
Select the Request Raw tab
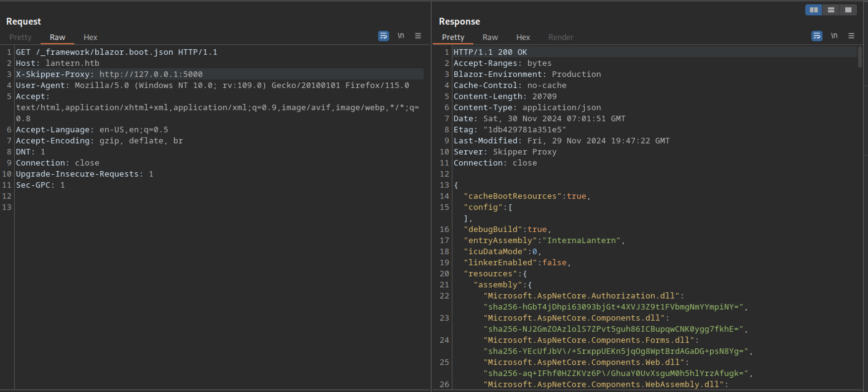click(x=57, y=37)
